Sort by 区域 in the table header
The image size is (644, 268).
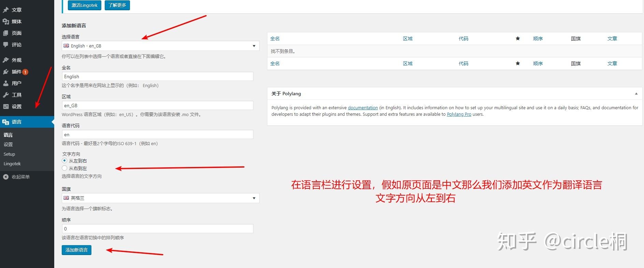click(408, 39)
